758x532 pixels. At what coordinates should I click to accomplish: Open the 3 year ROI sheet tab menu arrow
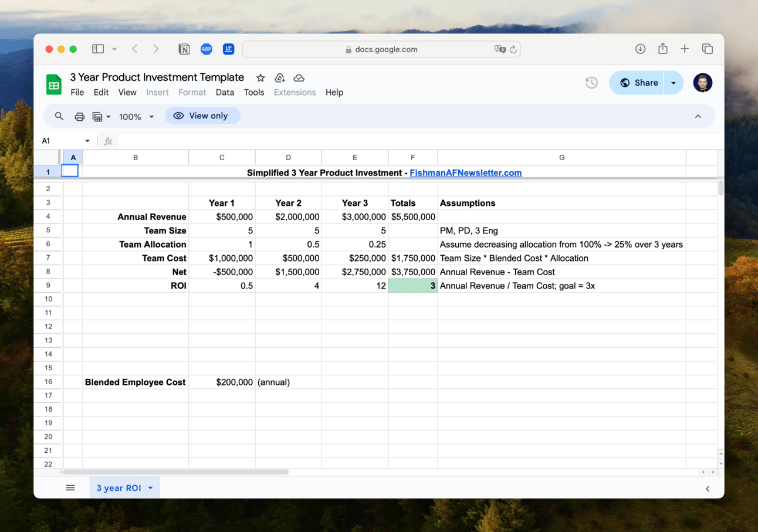pyautogui.click(x=150, y=488)
